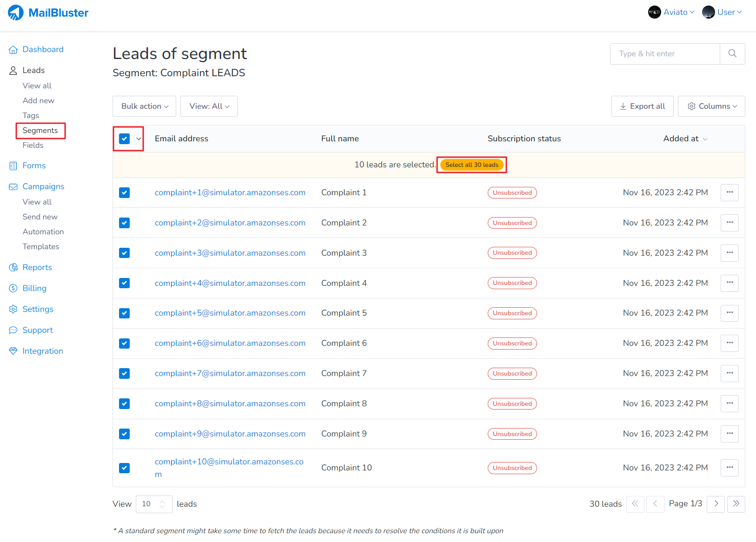Go to Templates under Campaigns
Screen dimensions: 756x542
coord(41,246)
